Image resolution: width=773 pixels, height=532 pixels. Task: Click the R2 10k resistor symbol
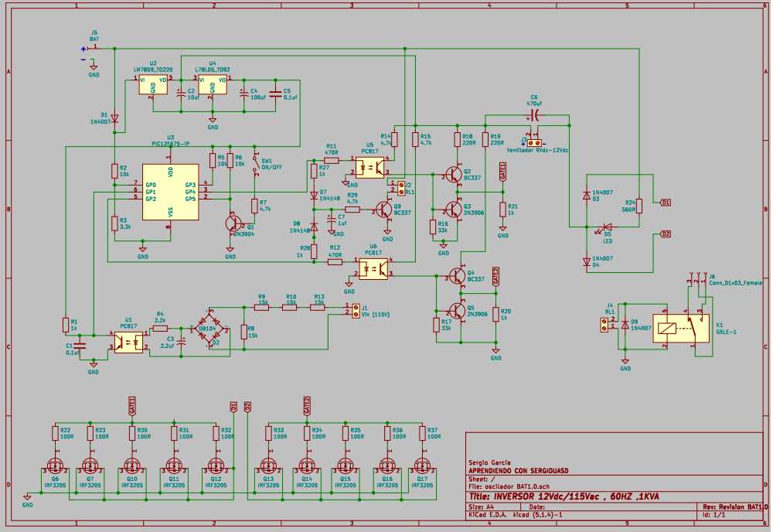(x=114, y=171)
